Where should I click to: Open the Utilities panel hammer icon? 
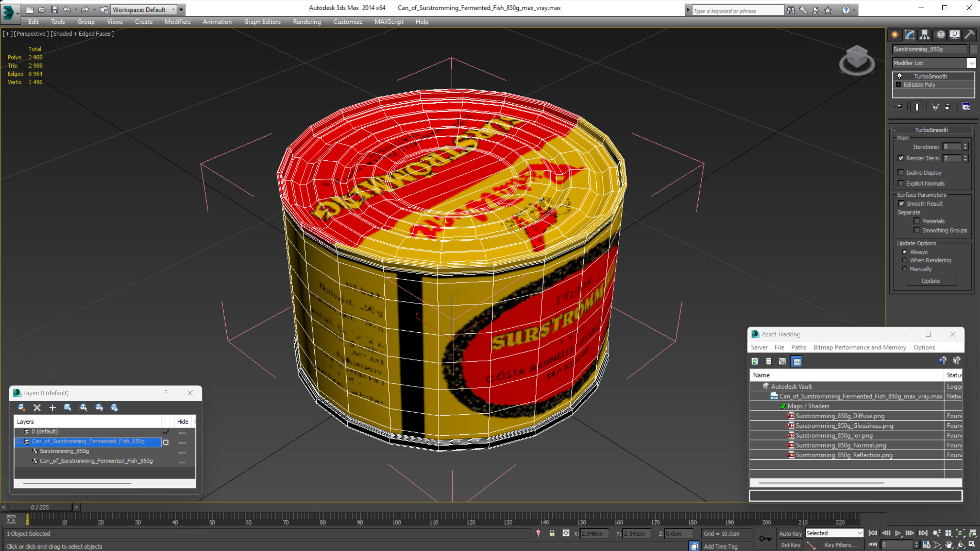[x=969, y=35]
